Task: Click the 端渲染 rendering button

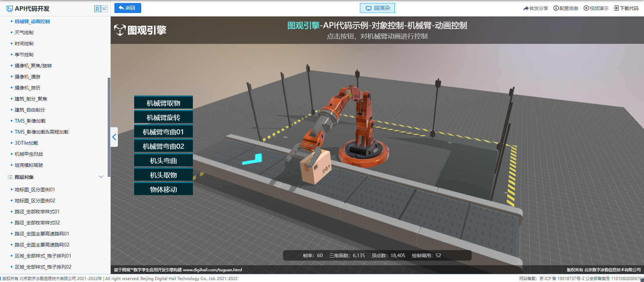Action: pos(377,8)
